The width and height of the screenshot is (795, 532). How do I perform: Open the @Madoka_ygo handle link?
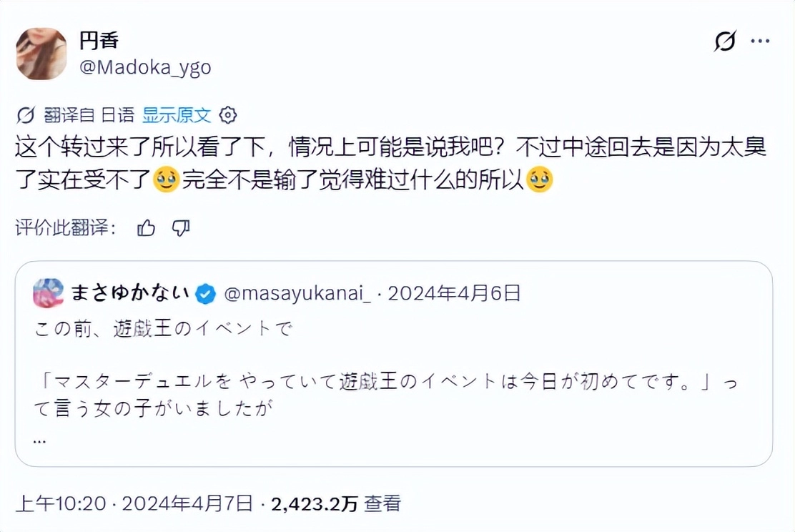tap(145, 67)
